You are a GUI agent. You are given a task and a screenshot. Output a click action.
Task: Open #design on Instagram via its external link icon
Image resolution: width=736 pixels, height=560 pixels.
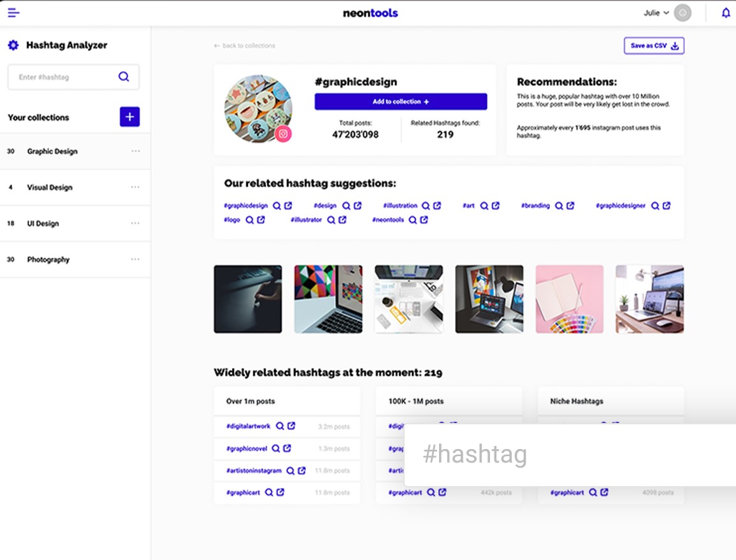(357, 206)
